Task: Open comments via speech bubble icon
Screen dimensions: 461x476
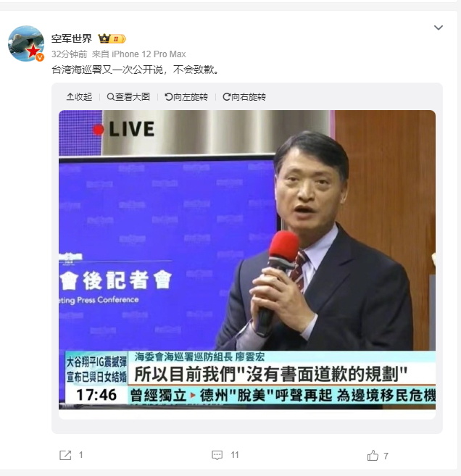Action: tap(217, 455)
